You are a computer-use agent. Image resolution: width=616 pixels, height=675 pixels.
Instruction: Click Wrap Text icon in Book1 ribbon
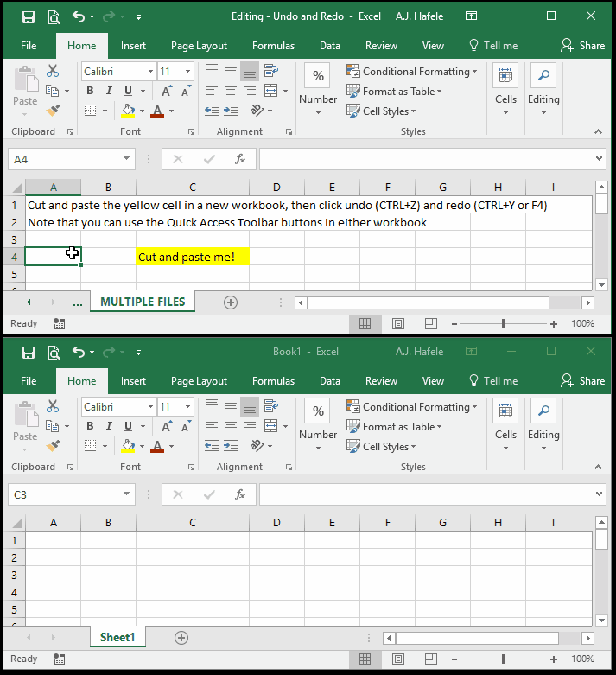click(x=270, y=405)
